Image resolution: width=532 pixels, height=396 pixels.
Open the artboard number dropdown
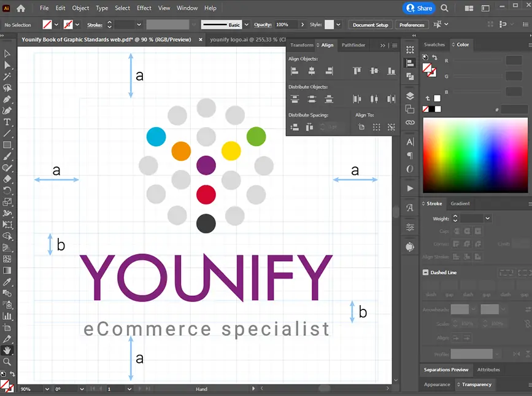129,389
